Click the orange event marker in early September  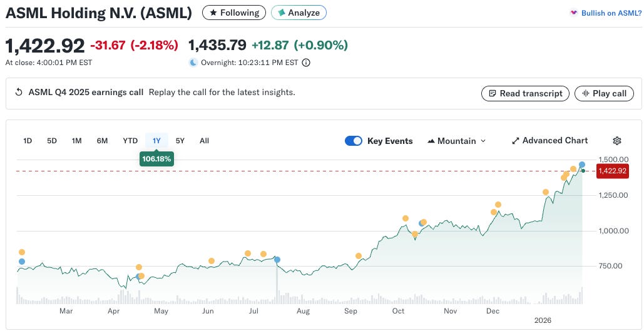click(359, 256)
